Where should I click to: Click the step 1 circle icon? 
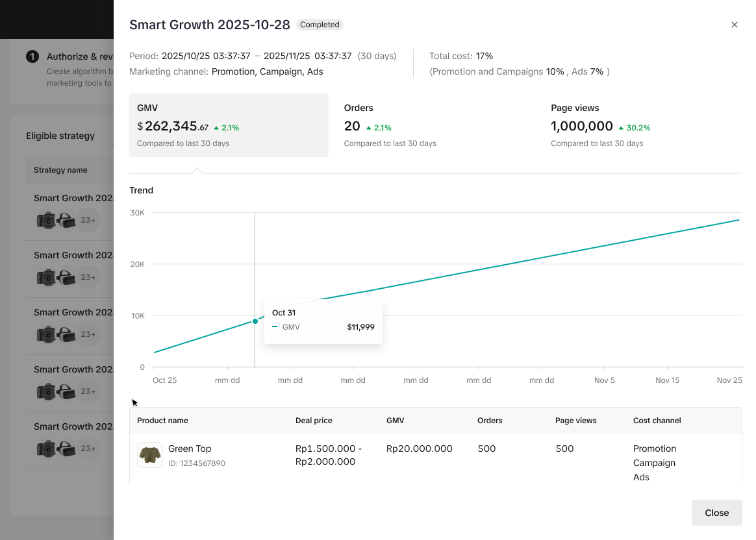pyautogui.click(x=32, y=56)
